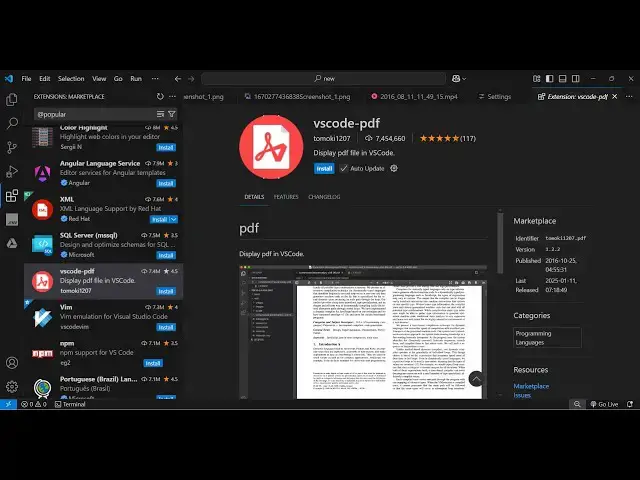The image size is (640, 480).
Task: Open the Selection menu
Action: [71, 78]
